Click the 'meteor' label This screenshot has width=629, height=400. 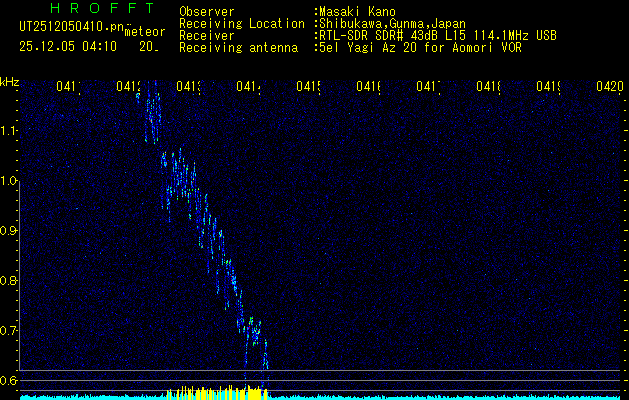point(144,32)
